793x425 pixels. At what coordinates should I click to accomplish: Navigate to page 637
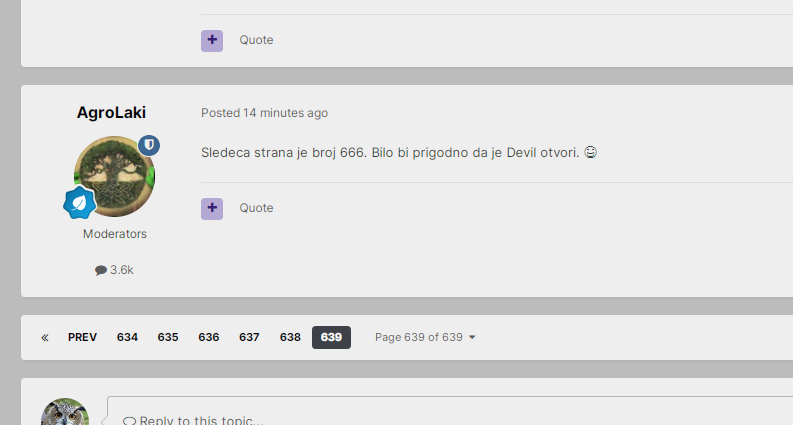(249, 337)
